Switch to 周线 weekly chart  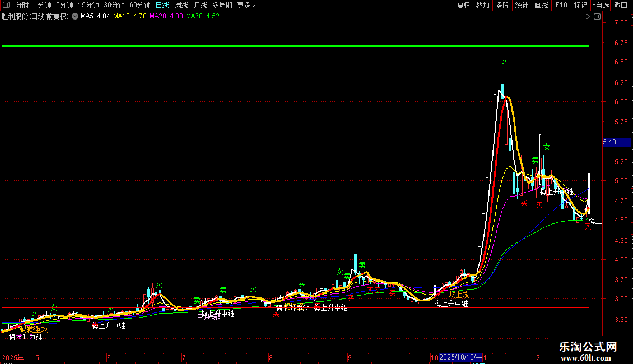181,5
